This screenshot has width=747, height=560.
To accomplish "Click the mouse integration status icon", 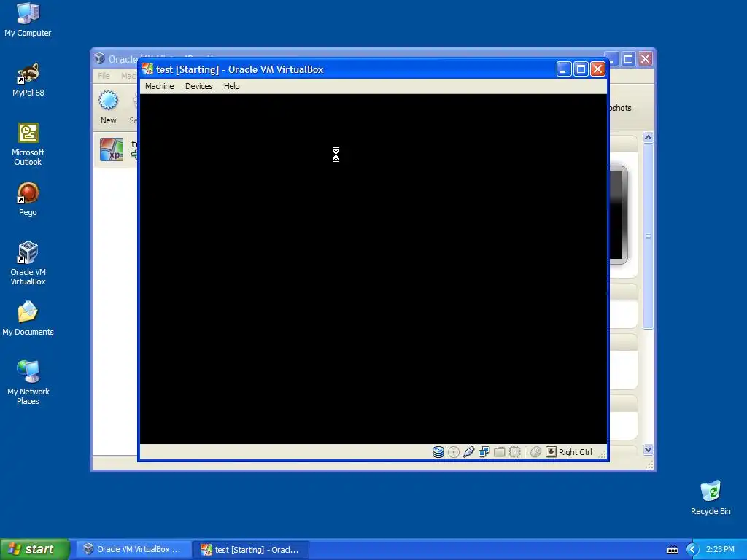I will 535,452.
